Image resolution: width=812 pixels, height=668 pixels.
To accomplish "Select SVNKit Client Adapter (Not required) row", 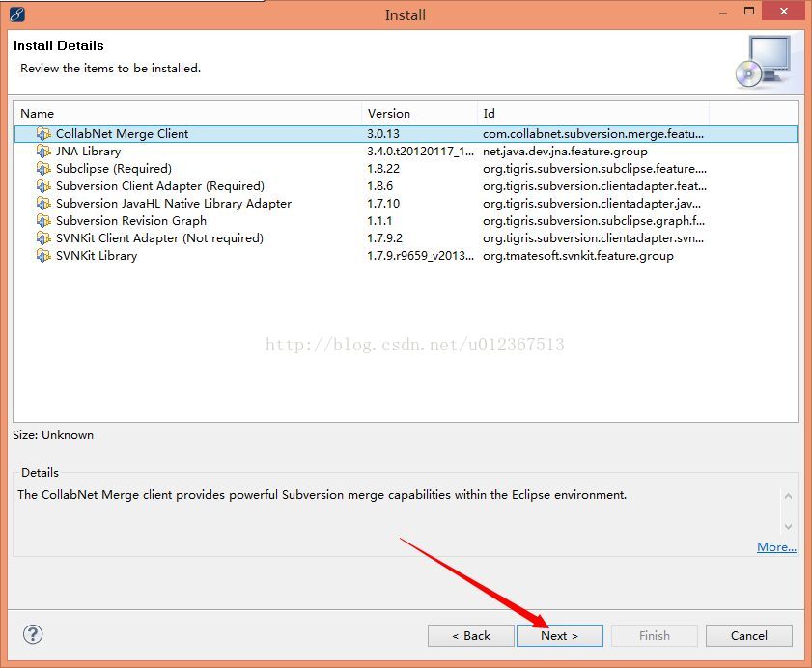I will click(x=406, y=238).
